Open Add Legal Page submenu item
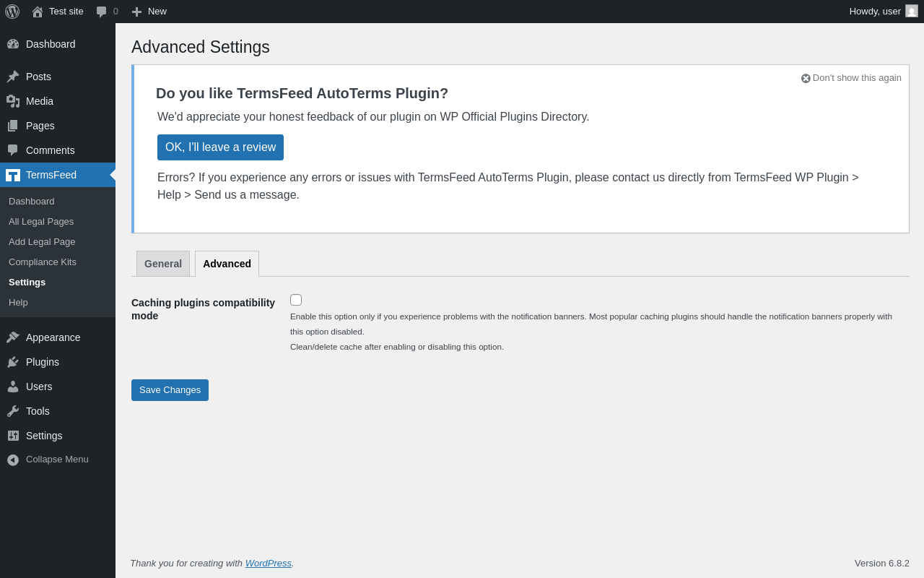Screen dimensions: 924x578 (x=42, y=242)
